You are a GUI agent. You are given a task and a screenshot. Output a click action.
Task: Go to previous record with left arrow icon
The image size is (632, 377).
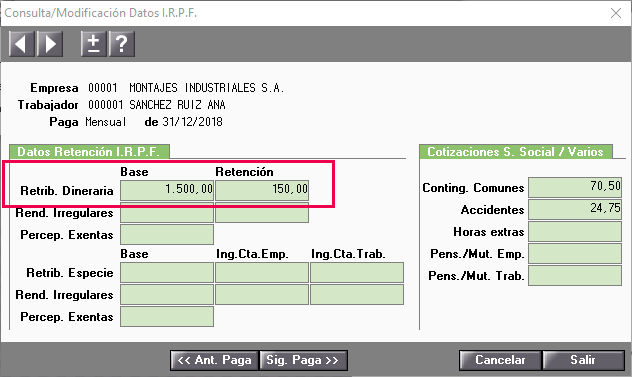[x=22, y=44]
